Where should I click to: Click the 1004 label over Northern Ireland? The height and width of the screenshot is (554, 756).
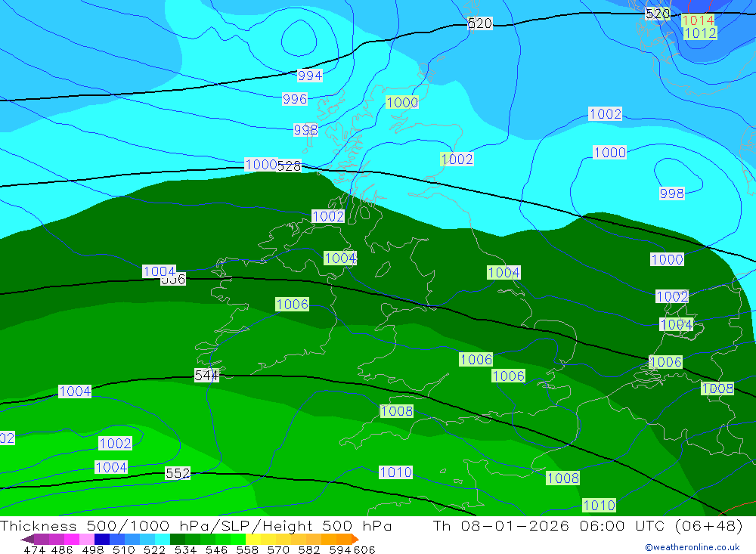pyautogui.click(x=340, y=258)
